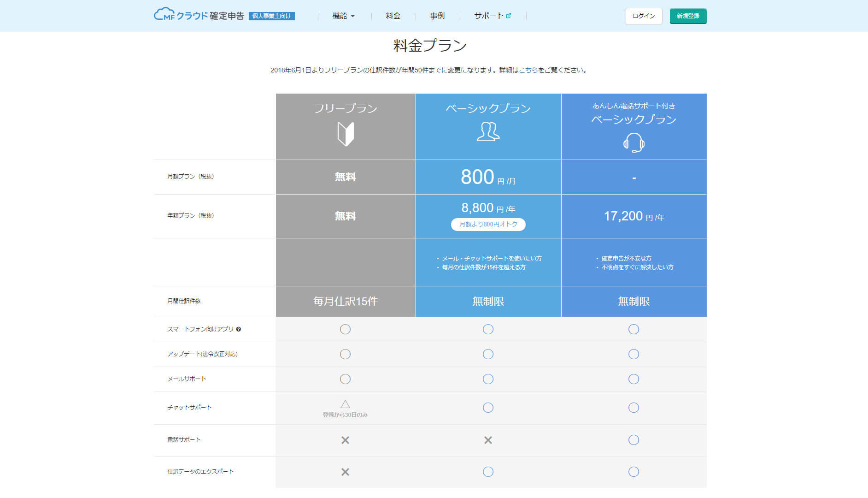This screenshot has width=868, height=498.
Task: Click the 8,800 円/年 annual price
Action: click(x=488, y=208)
